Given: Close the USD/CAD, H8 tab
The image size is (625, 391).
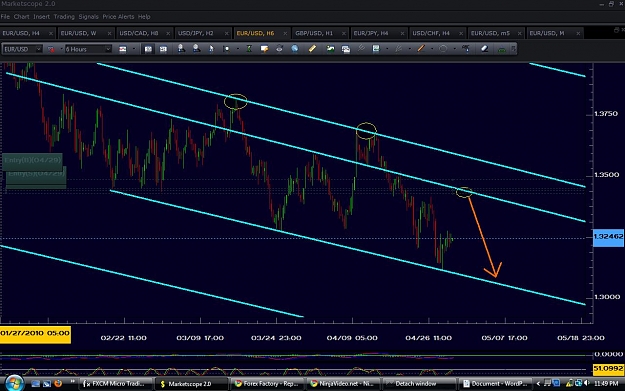Looking at the screenshot, I should (x=168, y=33).
